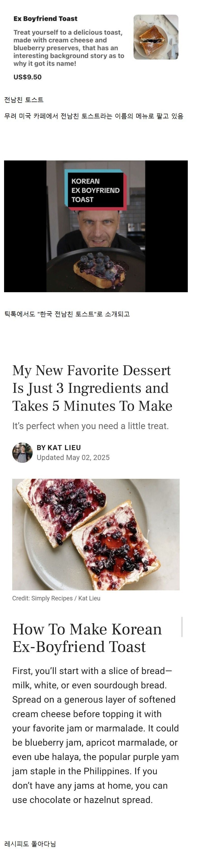Image resolution: width=216 pixels, height=868 pixels.
Task: Click the Korean caption '레시피도 돌아다님'
Action: click(x=30, y=844)
